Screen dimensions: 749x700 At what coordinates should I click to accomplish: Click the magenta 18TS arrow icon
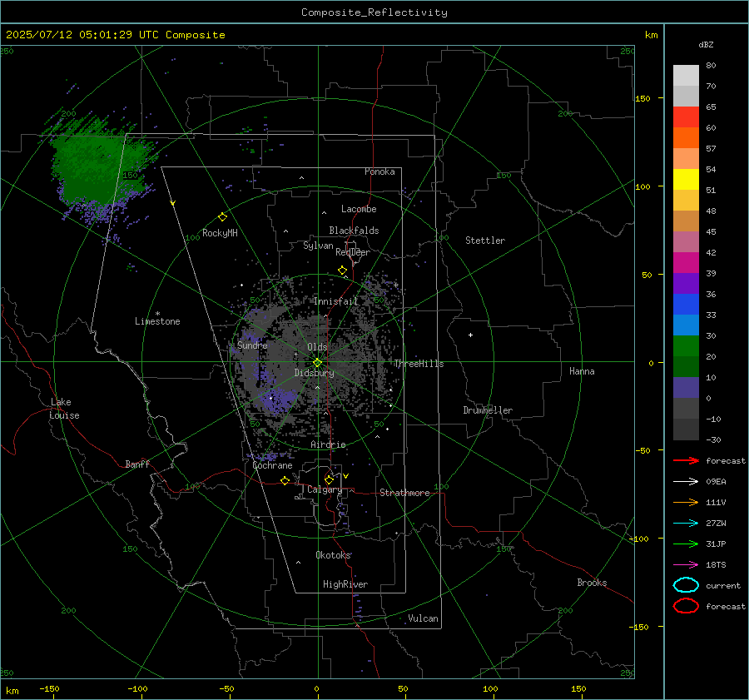point(686,565)
